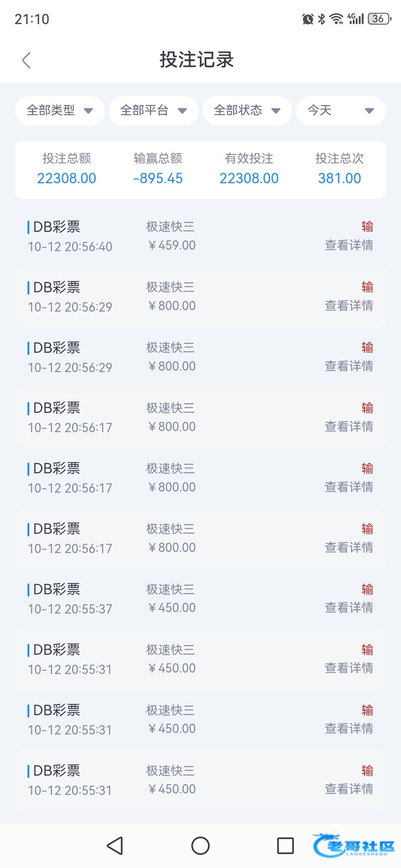Tap the 老哥社区 watermark logo
This screenshot has height=868, width=401.
[x=355, y=846]
